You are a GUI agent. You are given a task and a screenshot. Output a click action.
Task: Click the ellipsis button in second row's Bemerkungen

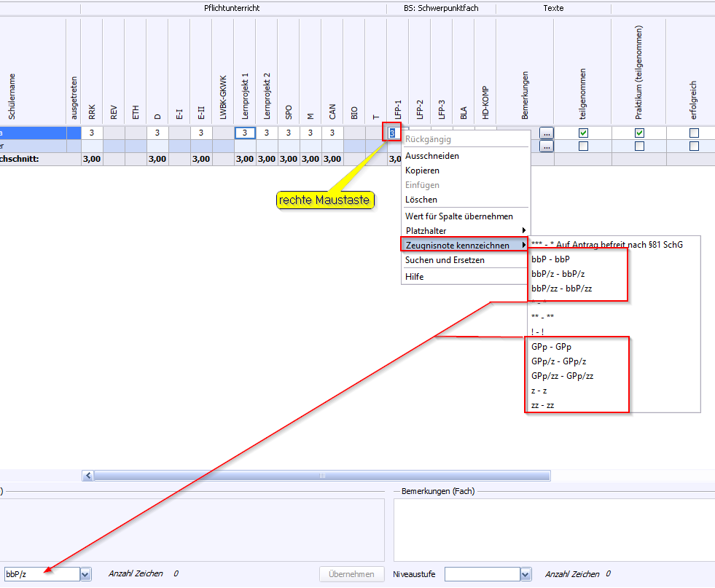click(547, 146)
